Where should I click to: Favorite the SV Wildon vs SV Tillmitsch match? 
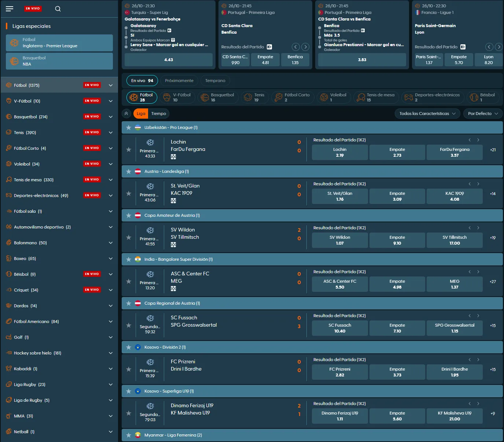[129, 237]
